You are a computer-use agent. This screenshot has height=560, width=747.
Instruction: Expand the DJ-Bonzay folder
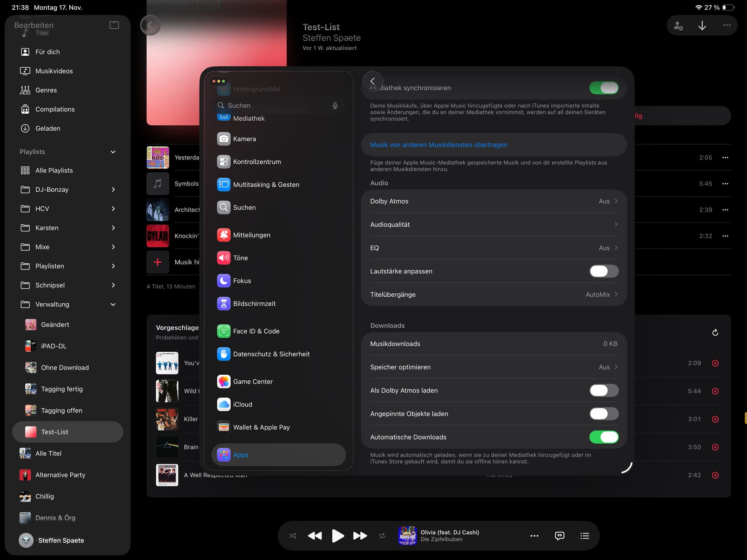(113, 189)
